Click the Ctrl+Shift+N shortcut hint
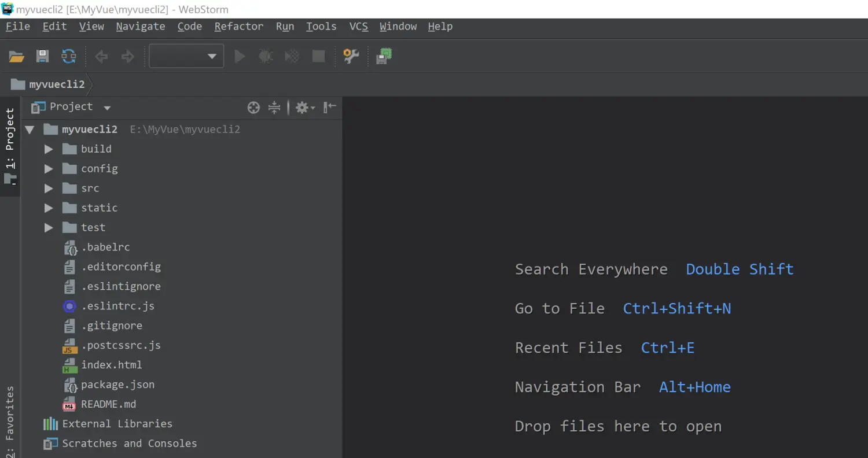Screen dimensions: 868x458 coord(676,309)
